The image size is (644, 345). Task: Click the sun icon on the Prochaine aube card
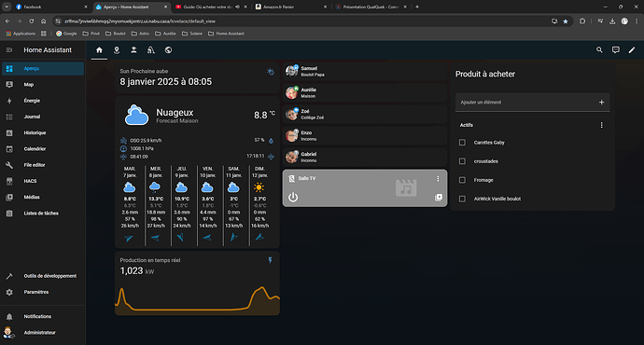click(x=271, y=72)
